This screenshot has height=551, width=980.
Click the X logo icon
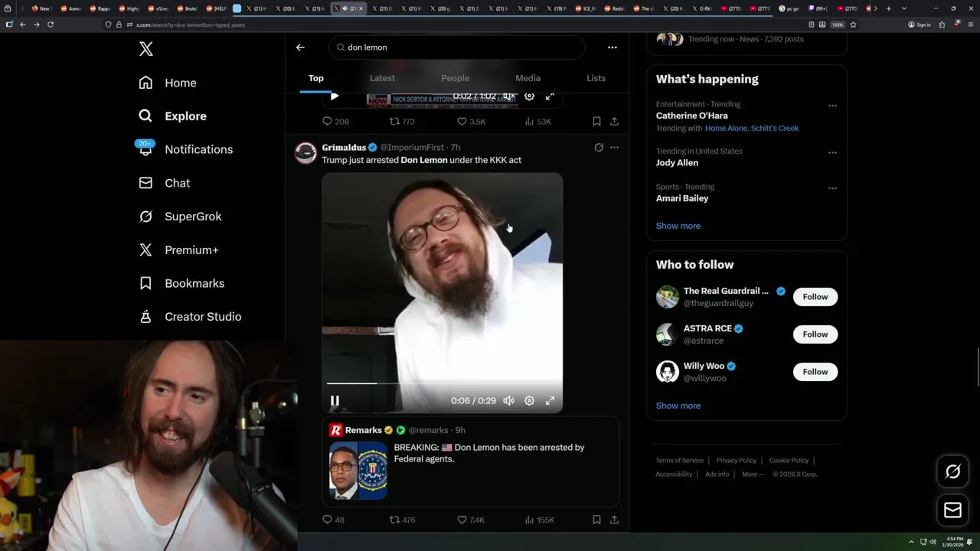point(145,49)
